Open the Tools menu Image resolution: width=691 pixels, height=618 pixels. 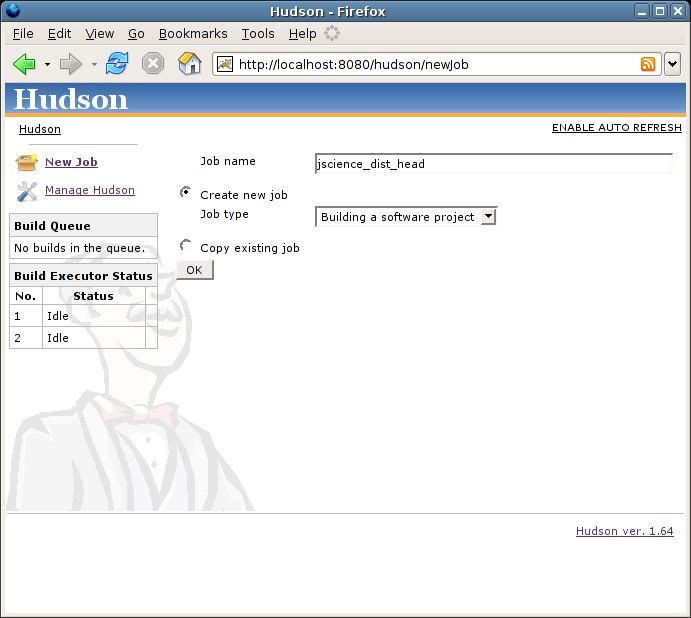[x=258, y=34]
